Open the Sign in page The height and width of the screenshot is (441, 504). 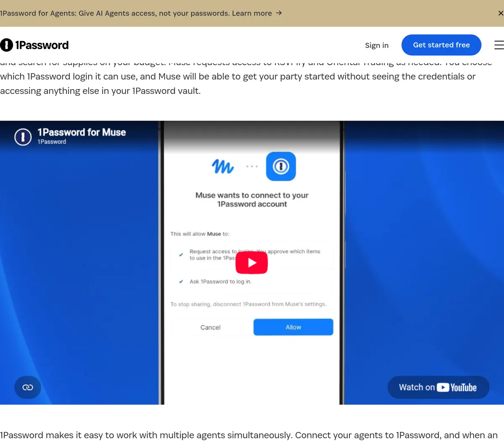377,45
